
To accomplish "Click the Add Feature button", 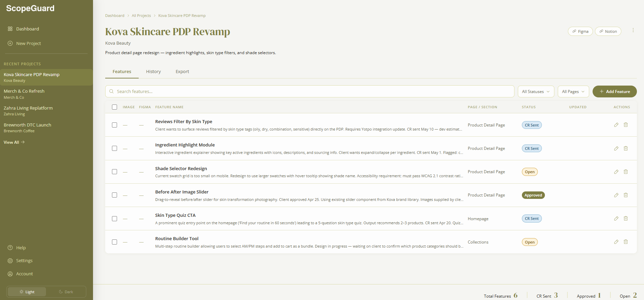I will pos(615,92).
